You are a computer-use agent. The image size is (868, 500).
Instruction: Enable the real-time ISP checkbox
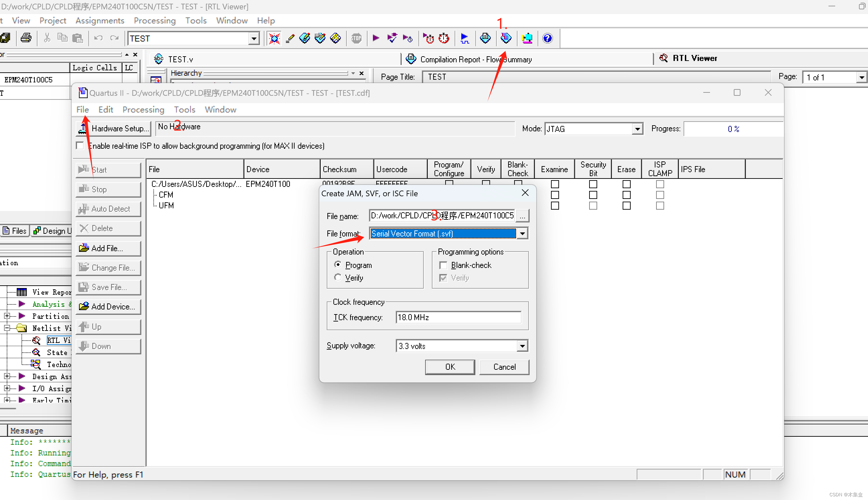[x=80, y=146]
